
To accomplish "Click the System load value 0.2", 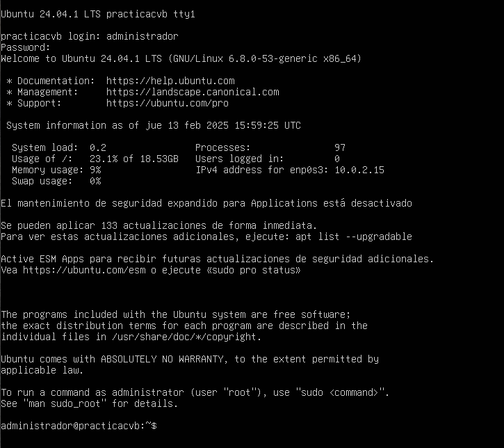I will 98,147.
